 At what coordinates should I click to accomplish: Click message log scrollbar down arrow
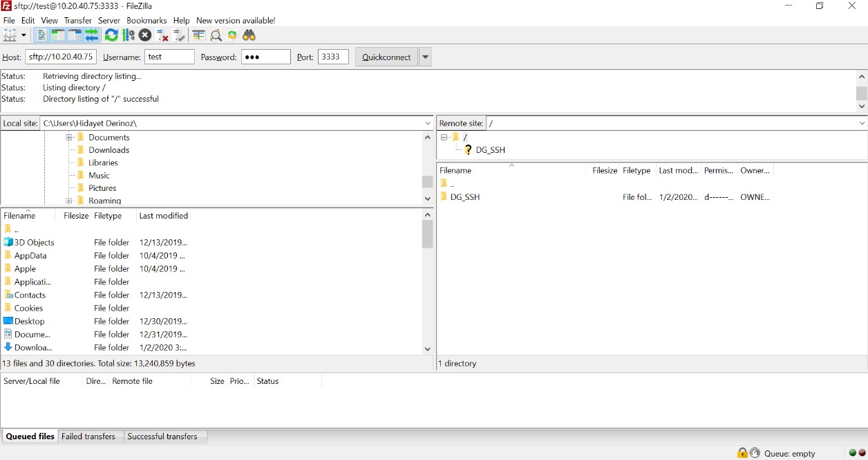click(x=862, y=107)
